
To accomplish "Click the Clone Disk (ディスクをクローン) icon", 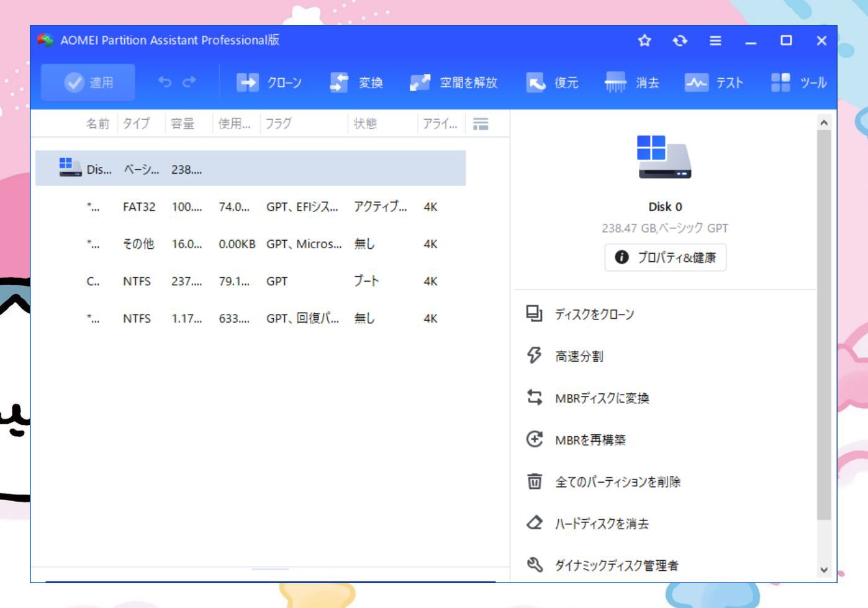I will (x=534, y=314).
